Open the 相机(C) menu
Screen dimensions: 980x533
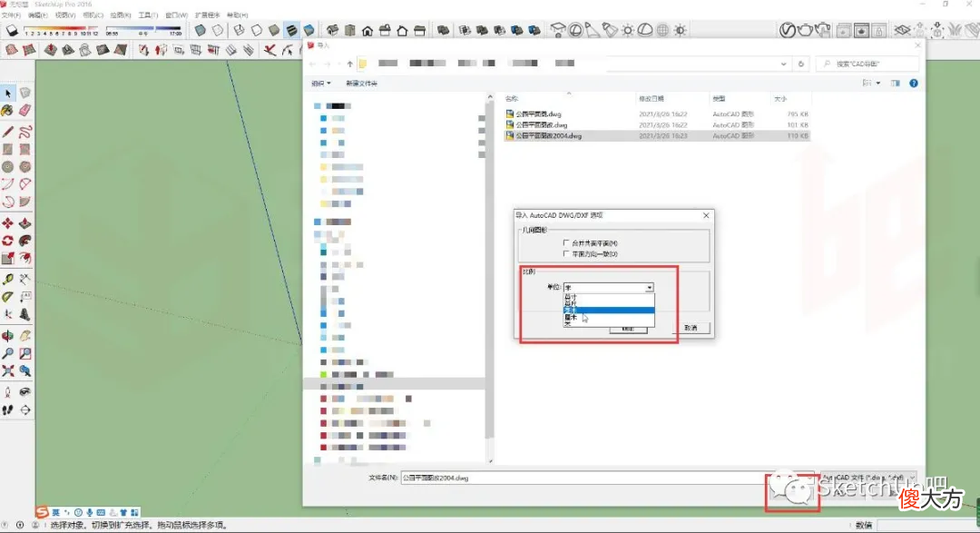[x=93, y=15]
